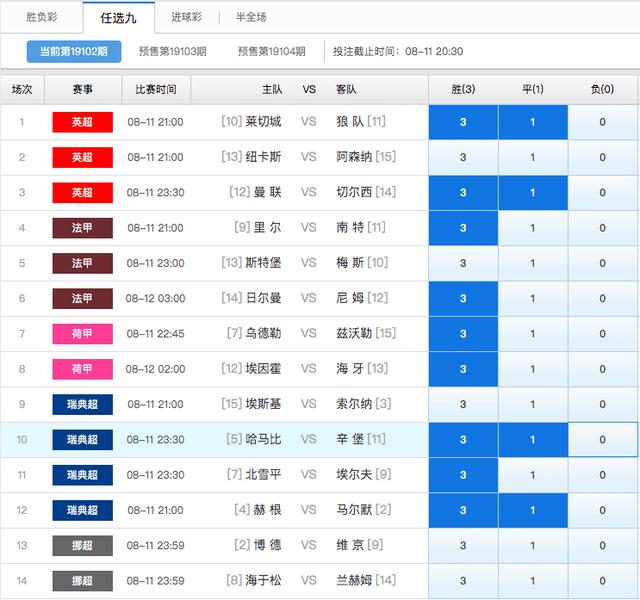Deselect draw (1) for 赫根 vs 马尔默
Image resolution: width=640 pixels, height=600 pixels.
tap(533, 510)
